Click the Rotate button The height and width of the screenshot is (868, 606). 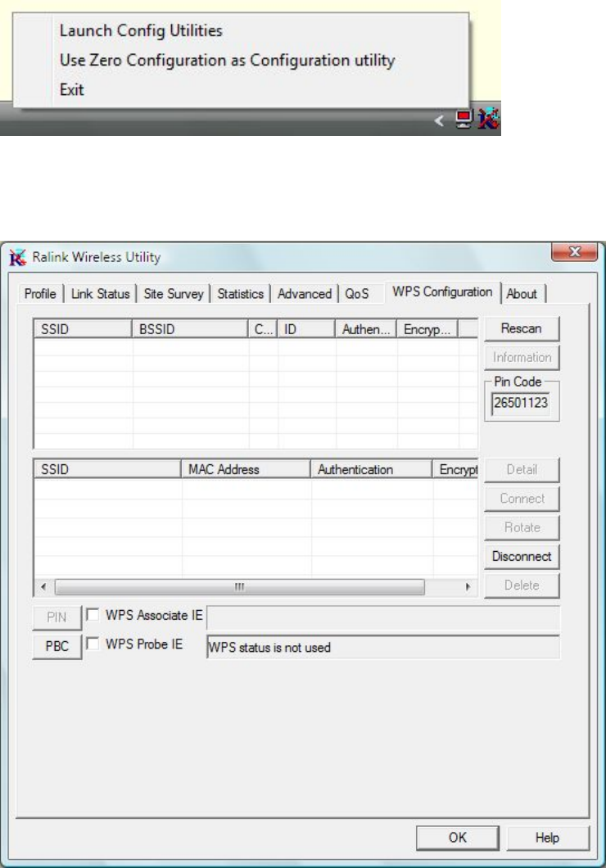522,527
